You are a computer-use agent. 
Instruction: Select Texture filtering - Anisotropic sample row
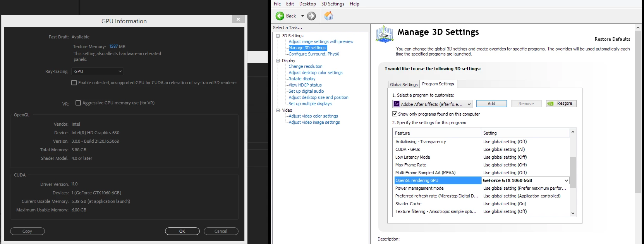coord(481,211)
